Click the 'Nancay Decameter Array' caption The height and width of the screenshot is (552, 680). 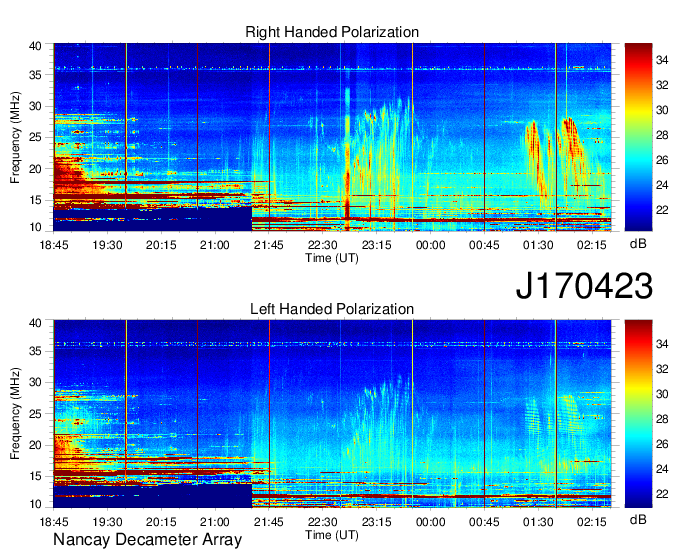[147, 540]
